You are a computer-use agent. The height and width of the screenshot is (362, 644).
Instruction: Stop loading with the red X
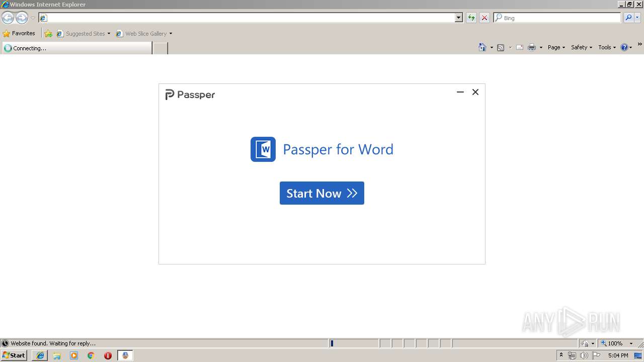point(485,18)
